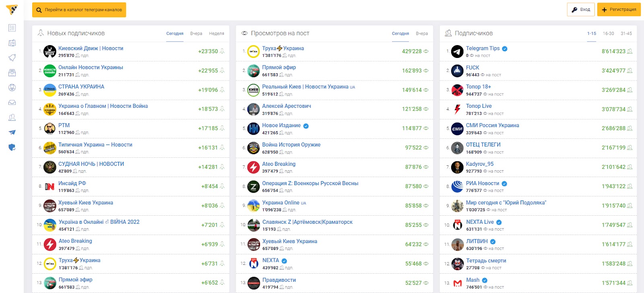Click the archive drawer icon in sidebar
This screenshot has height=293, width=644.
pos(12,72)
